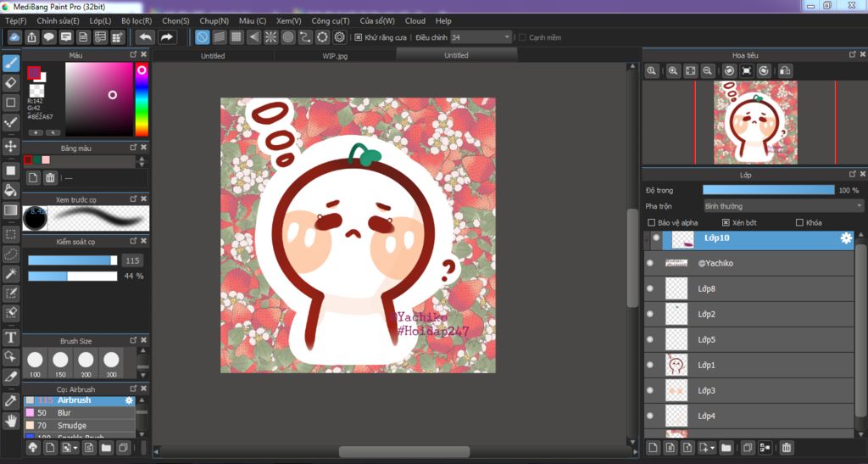Select the Move tool

point(10,146)
